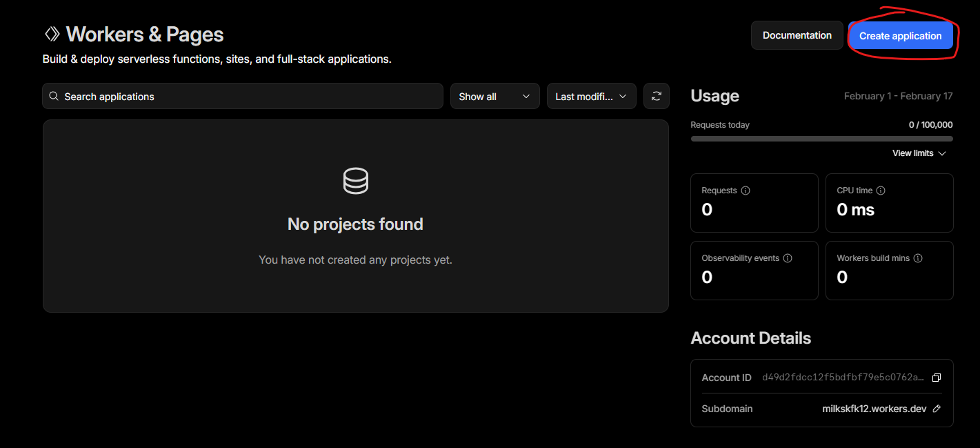Click the Workers & Pages logo icon
The height and width of the screenshot is (448, 980).
(x=52, y=34)
